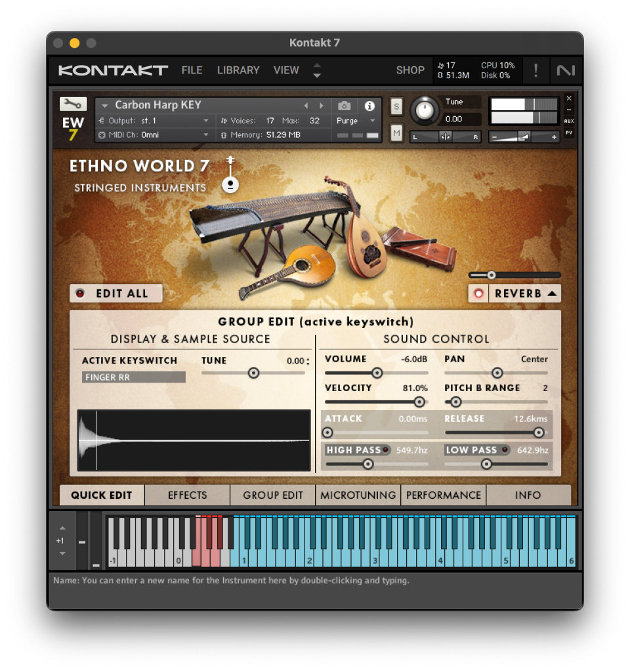Click the Volume slider handle

377,373
